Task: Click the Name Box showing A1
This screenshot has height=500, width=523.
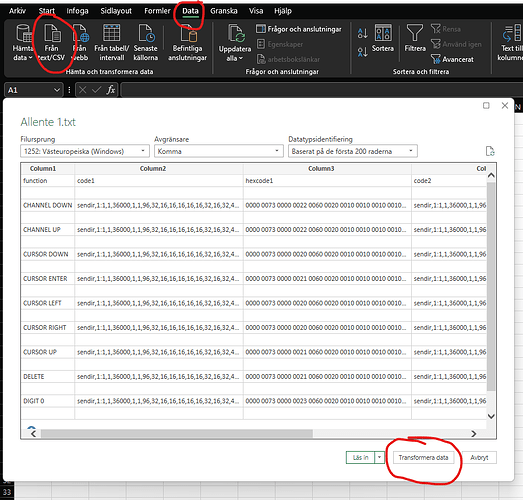Action: pyautogui.click(x=33, y=90)
